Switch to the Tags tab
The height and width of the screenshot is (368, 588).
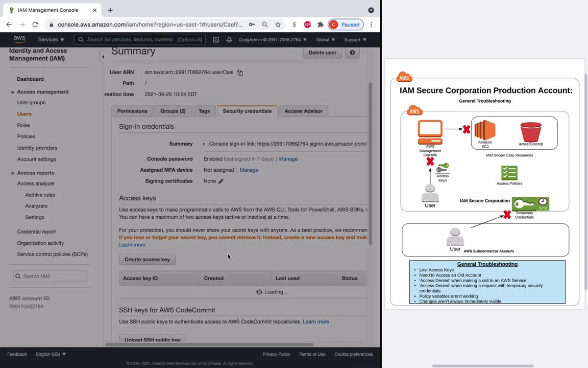click(204, 111)
